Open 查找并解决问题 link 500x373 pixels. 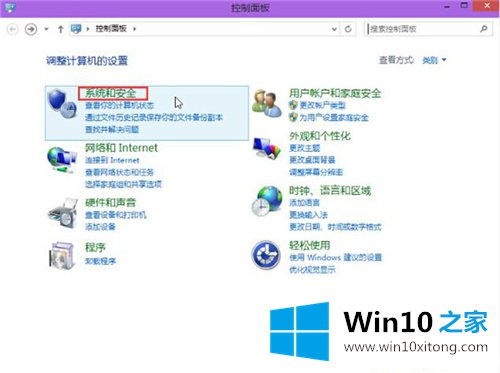112,129
